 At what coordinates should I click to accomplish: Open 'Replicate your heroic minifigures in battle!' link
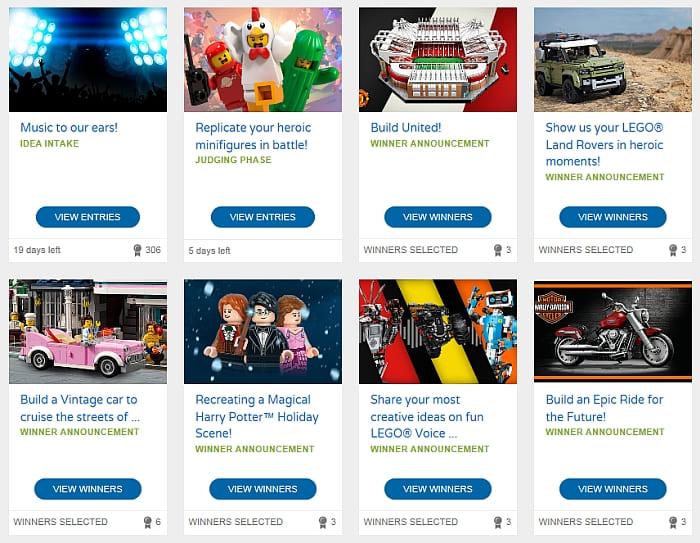pyautogui.click(x=253, y=136)
